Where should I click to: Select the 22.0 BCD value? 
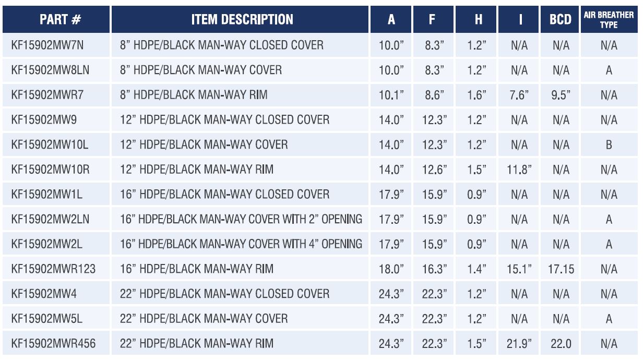(x=560, y=344)
